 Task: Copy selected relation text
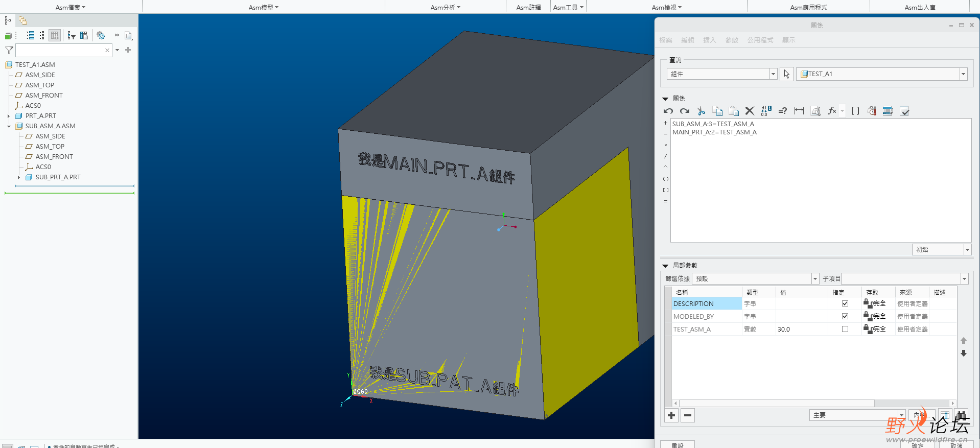(x=717, y=111)
